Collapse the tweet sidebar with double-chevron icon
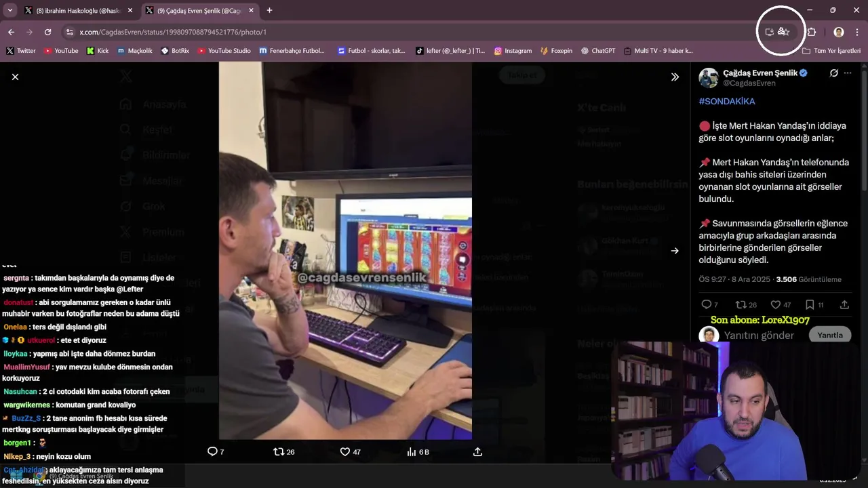 675,77
